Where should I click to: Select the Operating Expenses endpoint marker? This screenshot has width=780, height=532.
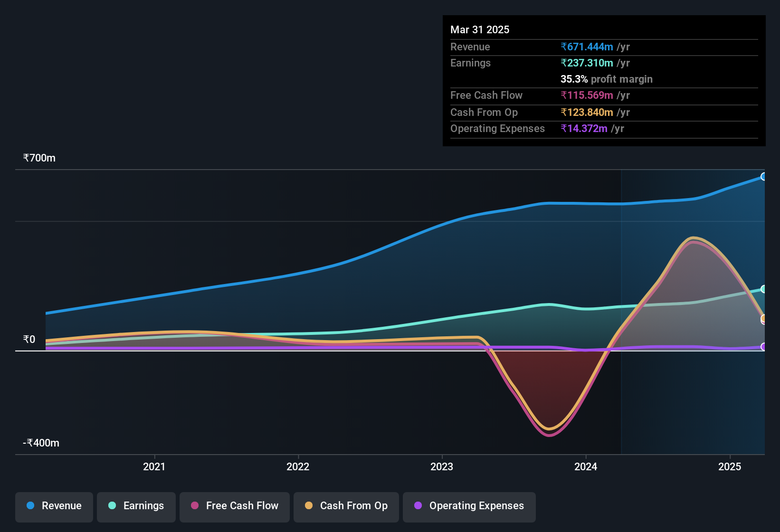pyautogui.click(x=764, y=347)
